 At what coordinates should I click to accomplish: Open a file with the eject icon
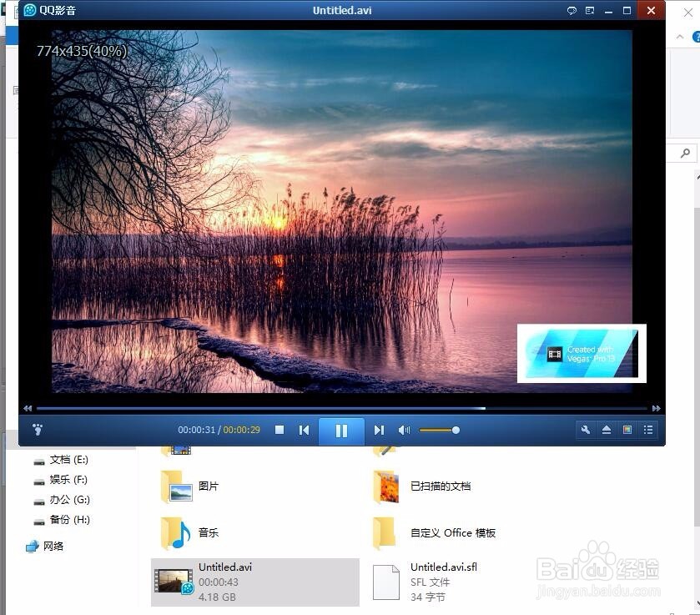607,430
